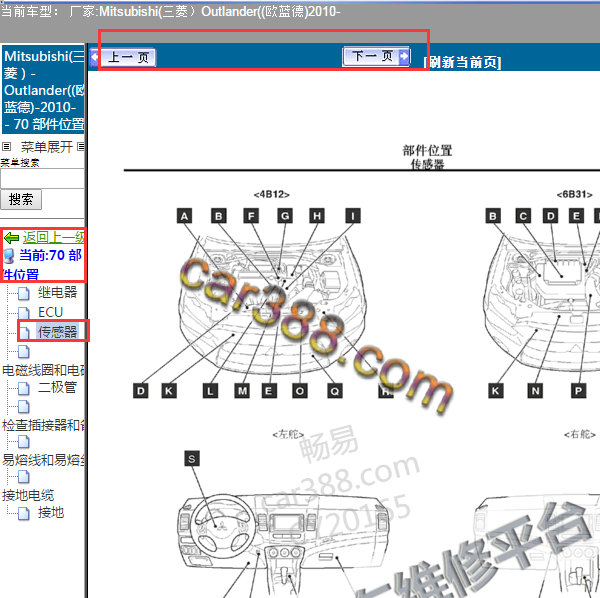Screen dimensions: 600x598
Task: Click document icon beside 继电器
Action: (x=24, y=293)
